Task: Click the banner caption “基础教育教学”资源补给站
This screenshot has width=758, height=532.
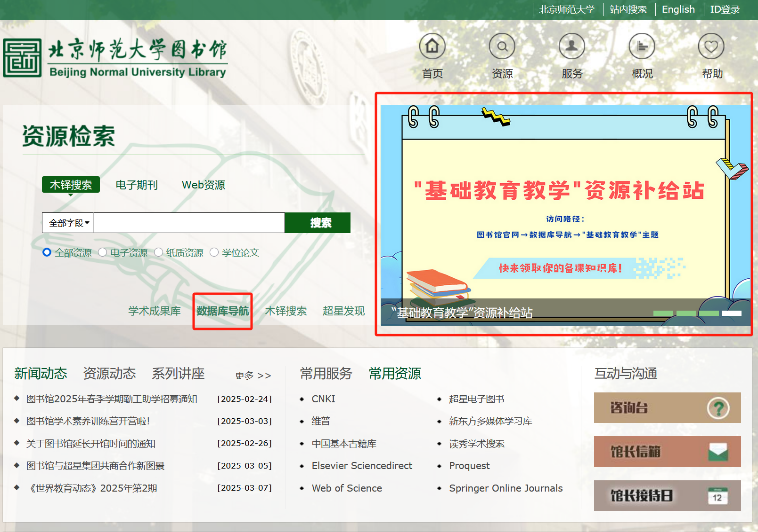Action: click(462, 313)
